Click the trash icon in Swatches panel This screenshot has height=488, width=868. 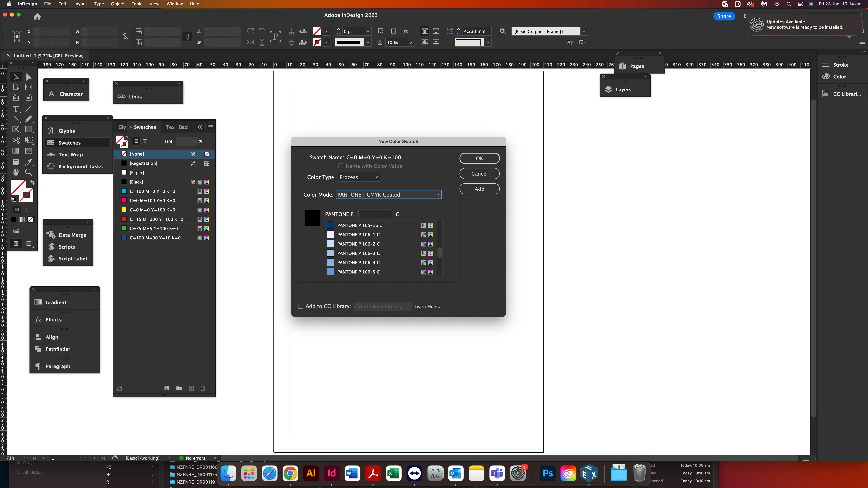[x=203, y=388]
